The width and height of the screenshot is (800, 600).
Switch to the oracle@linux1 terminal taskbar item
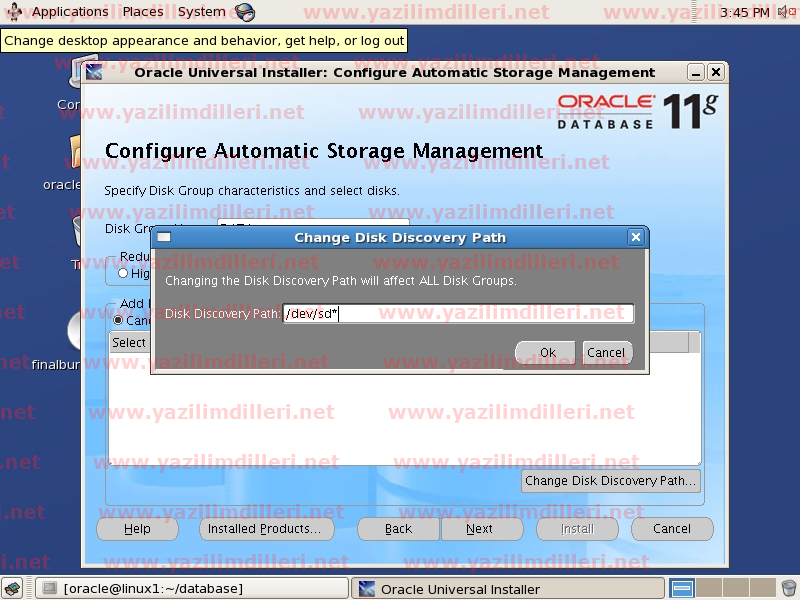pyautogui.click(x=192, y=589)
